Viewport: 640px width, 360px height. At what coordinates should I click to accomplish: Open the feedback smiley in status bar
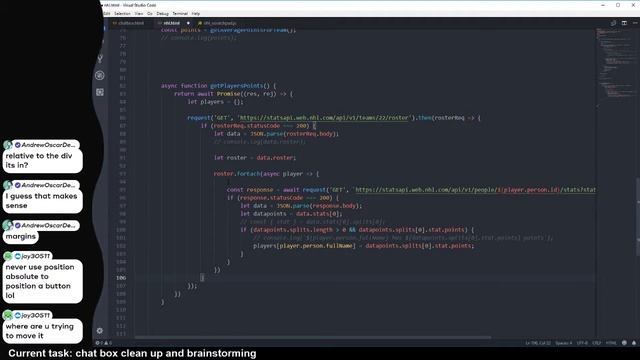pos(624,343)
